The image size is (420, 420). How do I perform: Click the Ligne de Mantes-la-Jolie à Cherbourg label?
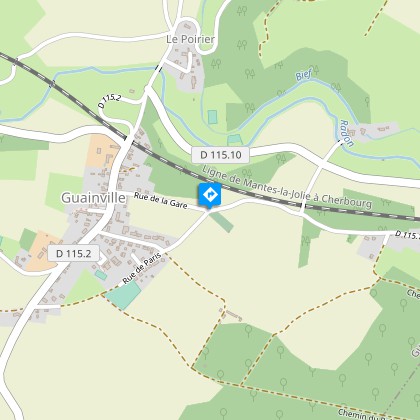(287, 187)
